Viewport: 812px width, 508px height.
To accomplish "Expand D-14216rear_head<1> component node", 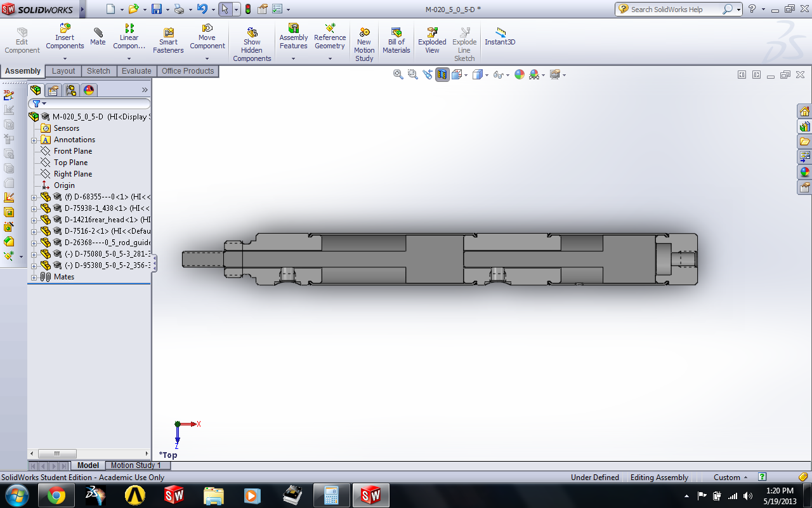I will tap(34, 220).
